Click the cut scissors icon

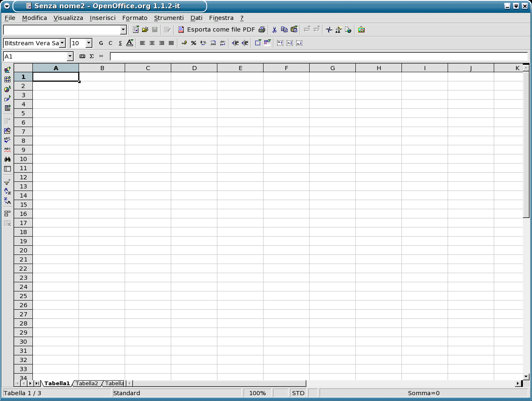(x=274, y=29)
